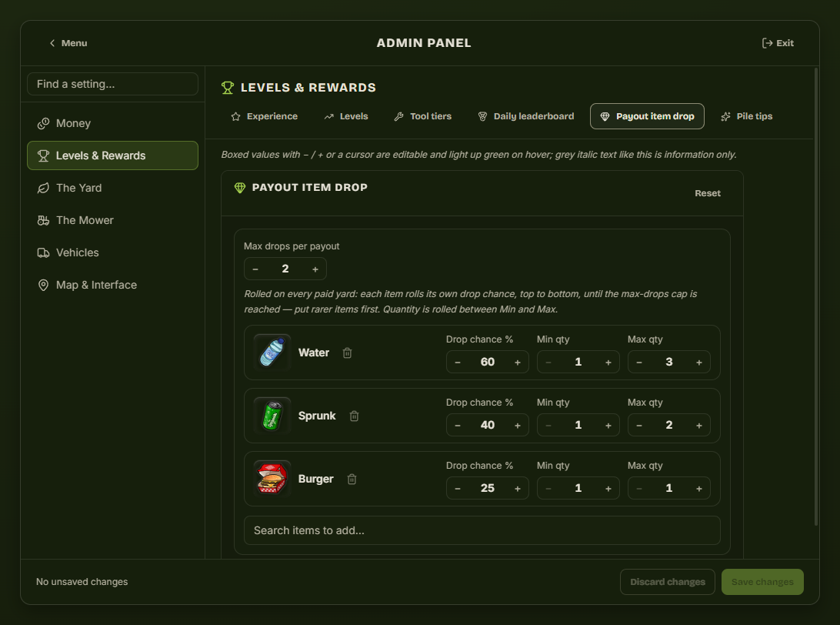Open the Tool tiers tab

[x=422, y=116]
